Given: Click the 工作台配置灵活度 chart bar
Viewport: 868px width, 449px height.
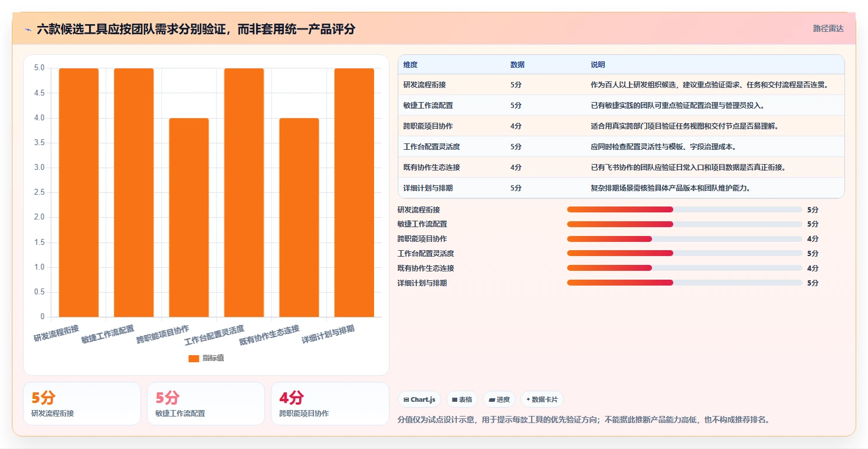Looking at the screenshot, I should (x=244, y=192).
